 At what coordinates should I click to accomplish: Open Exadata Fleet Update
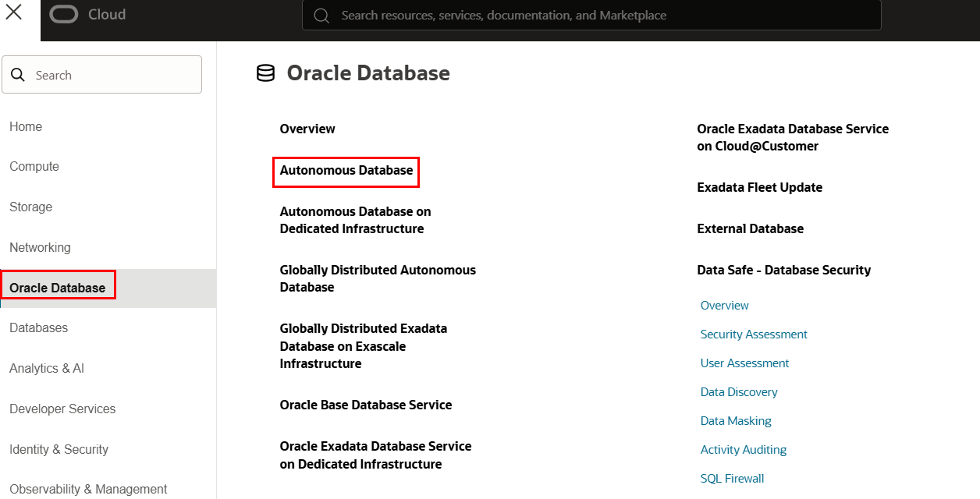click(760, 187)
